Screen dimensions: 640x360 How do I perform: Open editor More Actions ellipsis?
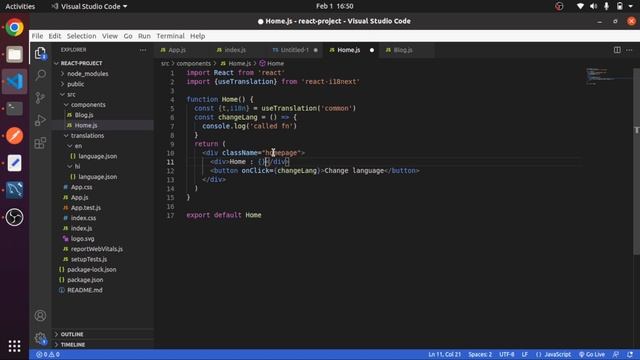[629, 50]
